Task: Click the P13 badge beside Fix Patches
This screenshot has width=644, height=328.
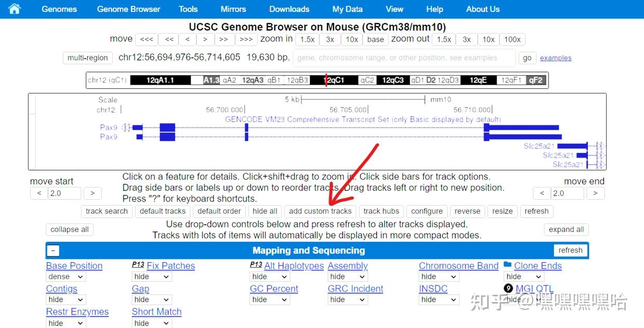Action: tap(138, 265)
